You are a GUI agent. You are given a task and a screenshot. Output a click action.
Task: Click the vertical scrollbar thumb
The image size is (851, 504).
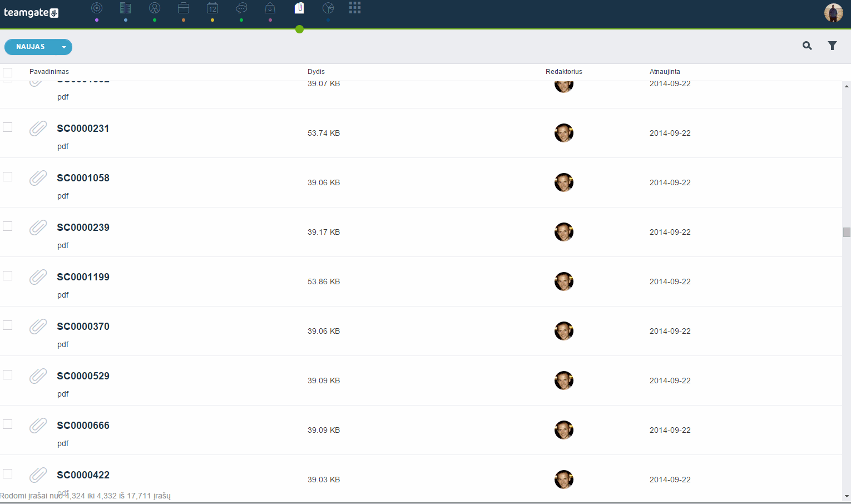click(847, 232)
